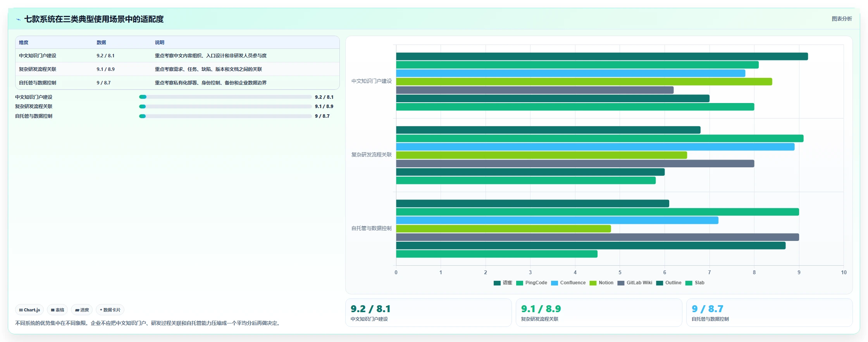This screenshot has height=342, width=868.
Task: Toggle the PingCode legend series
Action: [531, 283]
